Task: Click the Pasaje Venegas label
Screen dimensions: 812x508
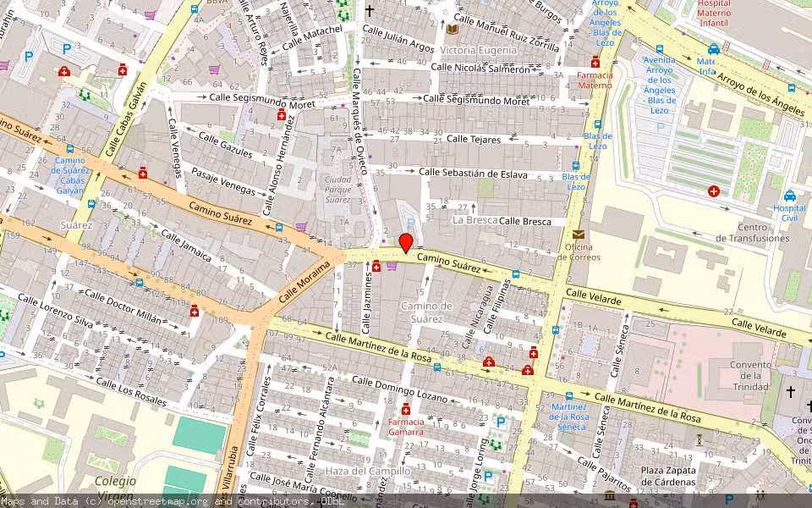Action: (x=222, y=181)
